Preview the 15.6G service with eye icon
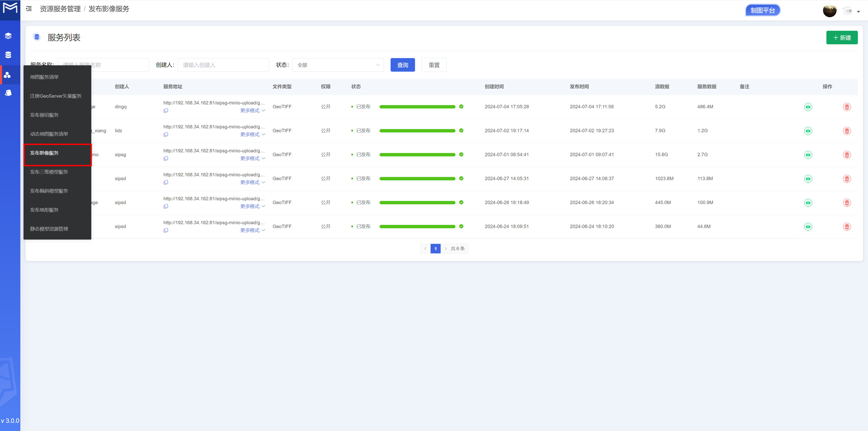The width and height of the screenshot is (868, 431). [808, 155]
